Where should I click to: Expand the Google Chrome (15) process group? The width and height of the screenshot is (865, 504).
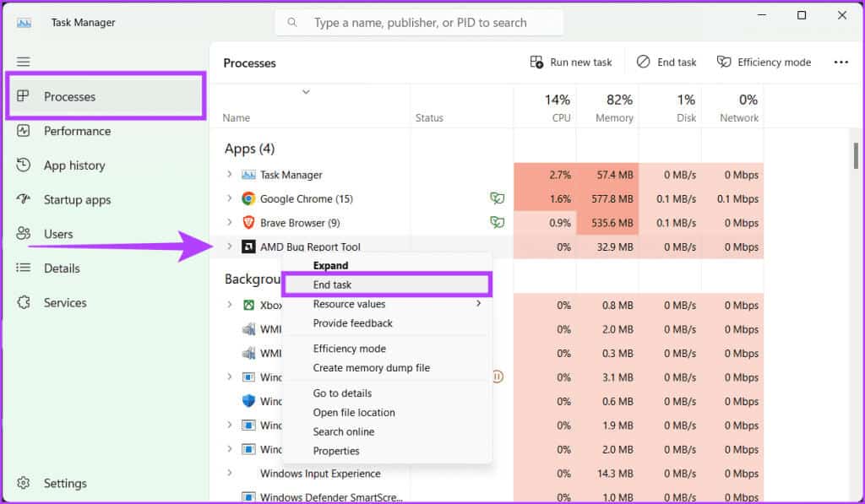coord(230,198)
